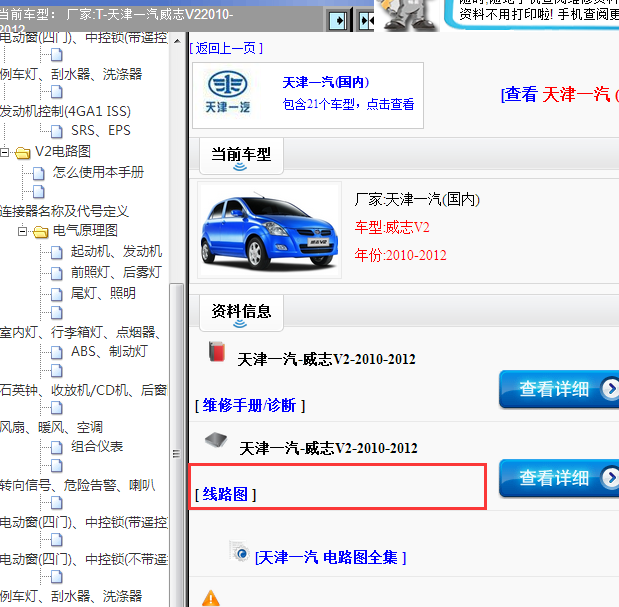619x607 pixels.
Task: Click the page icon beside 前照灯、后雾灯
Action: [57, 273]
